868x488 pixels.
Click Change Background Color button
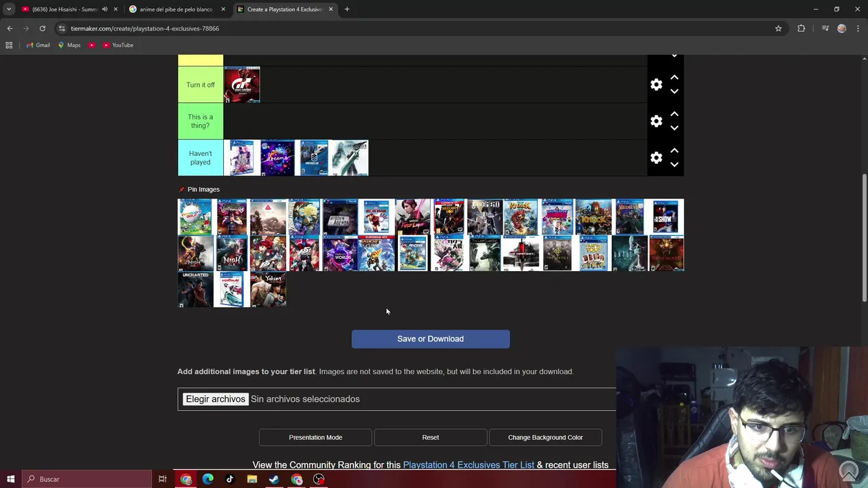(545, 437)
